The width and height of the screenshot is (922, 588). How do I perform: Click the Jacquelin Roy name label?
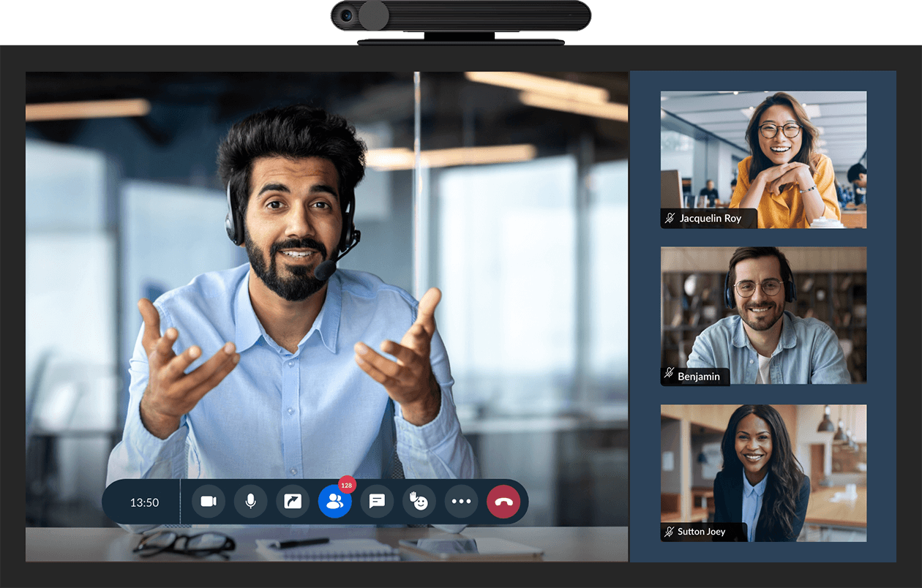point(710,218)
